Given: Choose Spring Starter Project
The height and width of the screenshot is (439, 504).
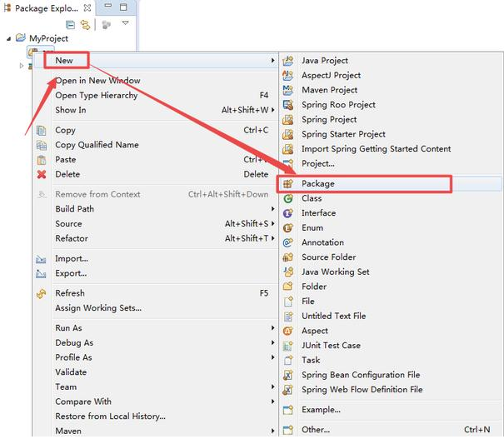Looking at the screenshot, I should (343, 134).
